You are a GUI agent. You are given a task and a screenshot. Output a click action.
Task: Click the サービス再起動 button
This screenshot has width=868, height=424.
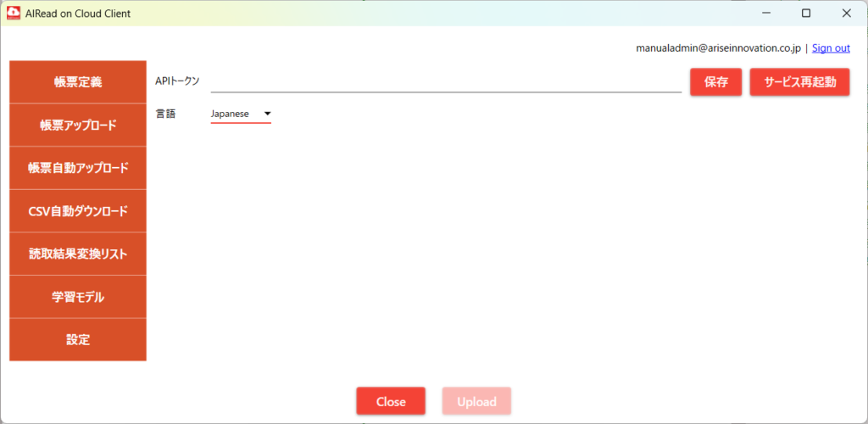tap(799, 82)
